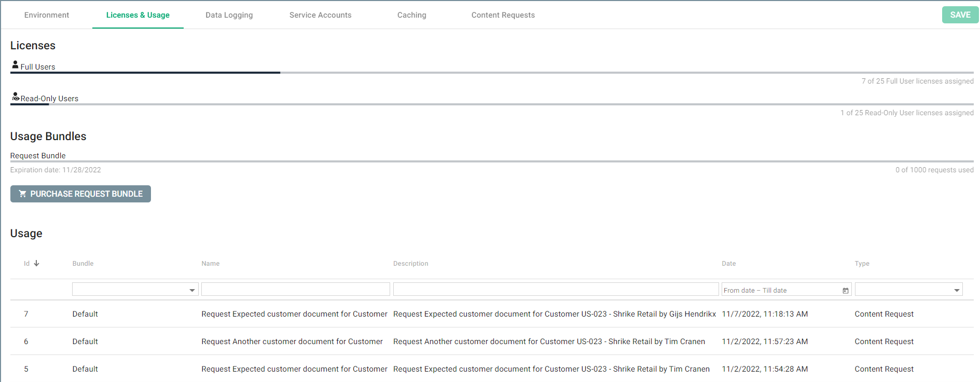Select the Request Another customer document row
The width and height of the screenshot is (980, 382).
pyautogui.click(x=292, y=342)
